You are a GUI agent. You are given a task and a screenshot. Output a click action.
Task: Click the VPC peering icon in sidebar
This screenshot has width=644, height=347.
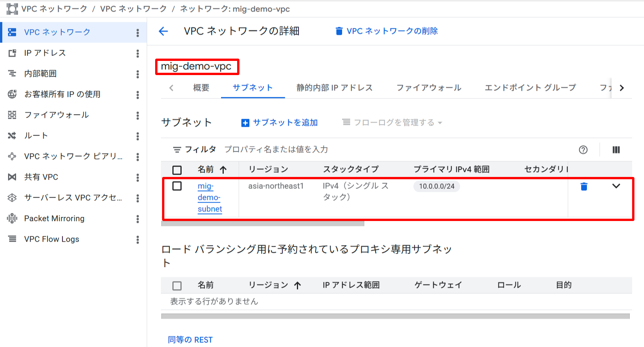[x=12, y=156]
